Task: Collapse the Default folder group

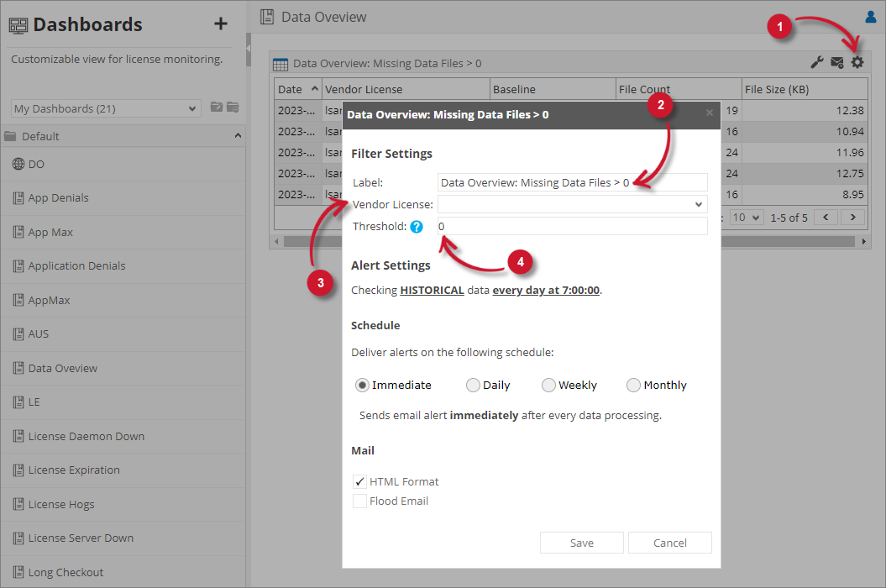Action: (x=238, y=136)
